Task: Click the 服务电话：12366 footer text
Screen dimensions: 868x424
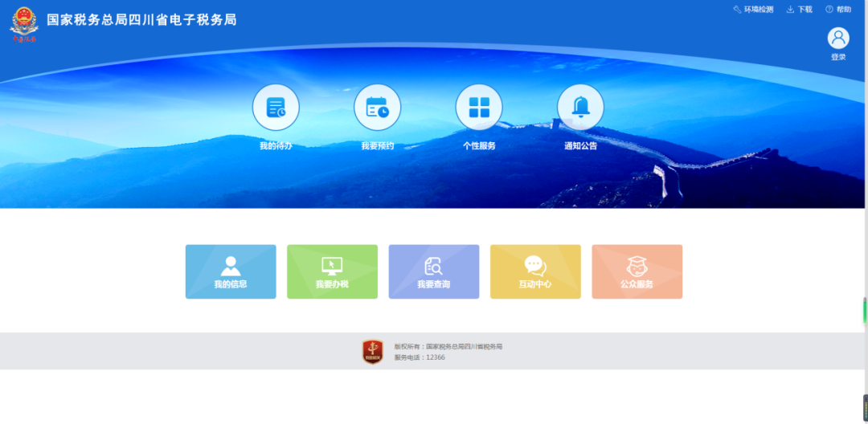Action: (420, 357)
